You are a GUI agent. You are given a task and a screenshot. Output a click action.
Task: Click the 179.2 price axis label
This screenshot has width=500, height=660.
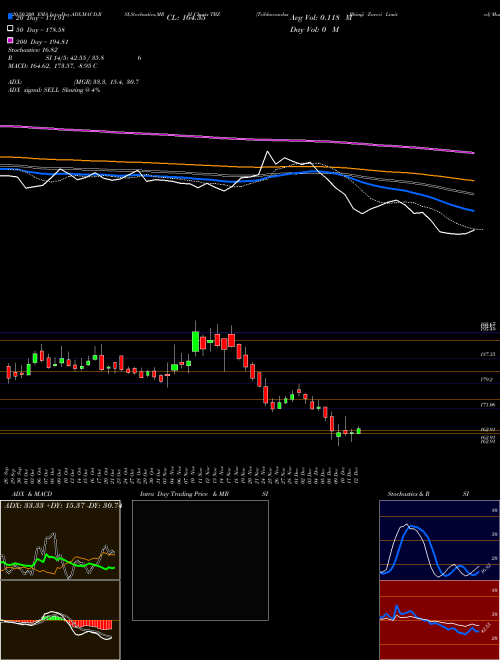pyautogui.click(x=488, y=379)
